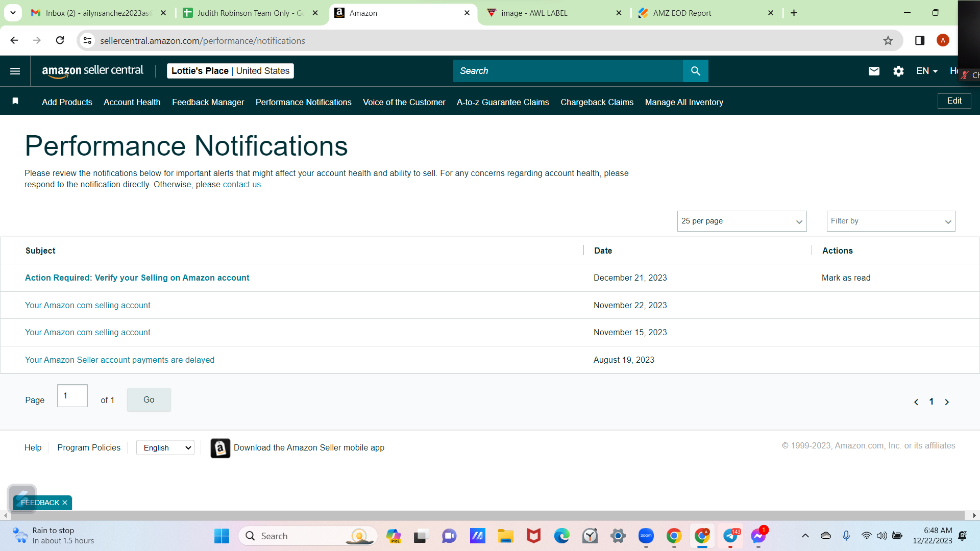Open the Help footer link
The image size is (980, 551).
[33, 447]
